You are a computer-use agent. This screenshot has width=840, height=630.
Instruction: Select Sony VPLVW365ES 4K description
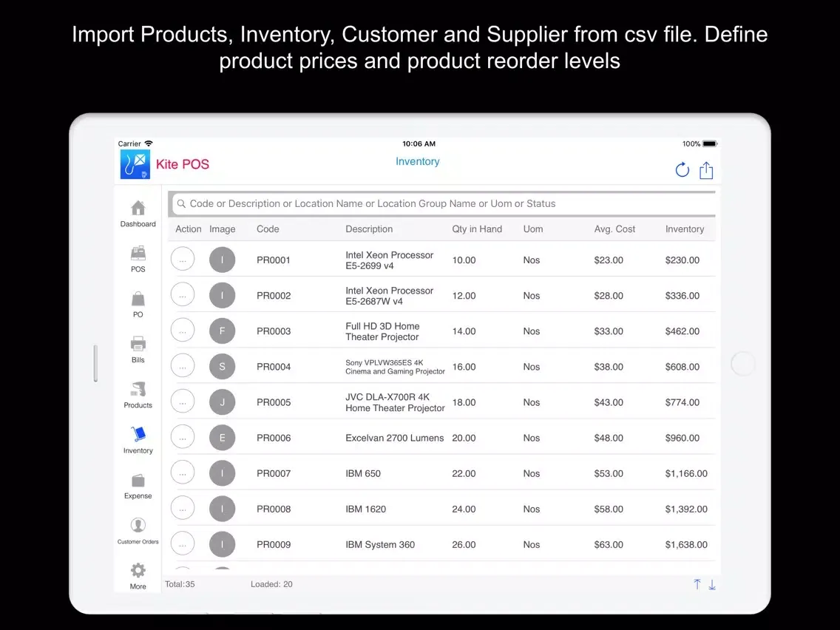pyautogui.click(x=396, y=367)
